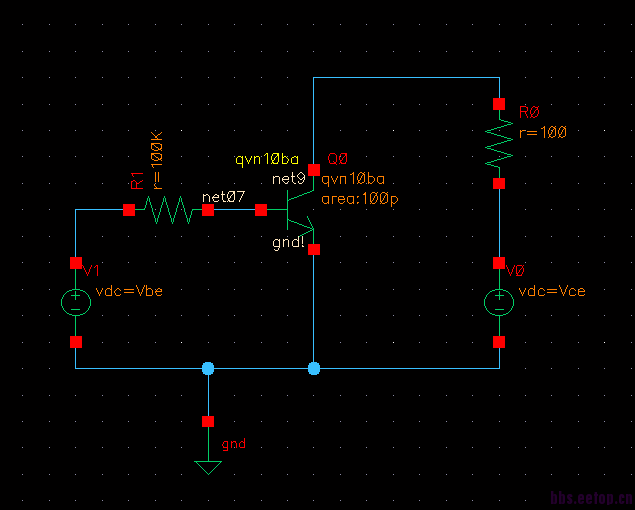
Task: Select the top pin of resistor R0
Action: click(x=499, y=104)
